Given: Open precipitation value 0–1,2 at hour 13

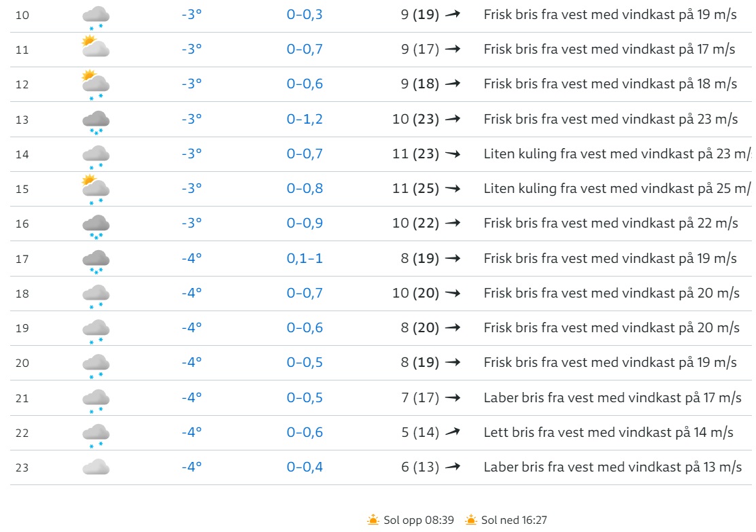Looking at the screenshot, I should coord(305,119).
